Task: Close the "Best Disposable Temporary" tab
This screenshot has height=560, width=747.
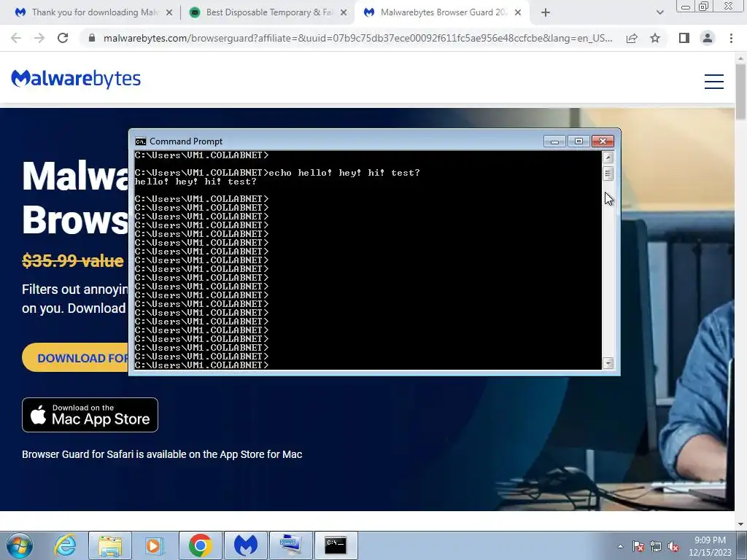Action: 344,12
